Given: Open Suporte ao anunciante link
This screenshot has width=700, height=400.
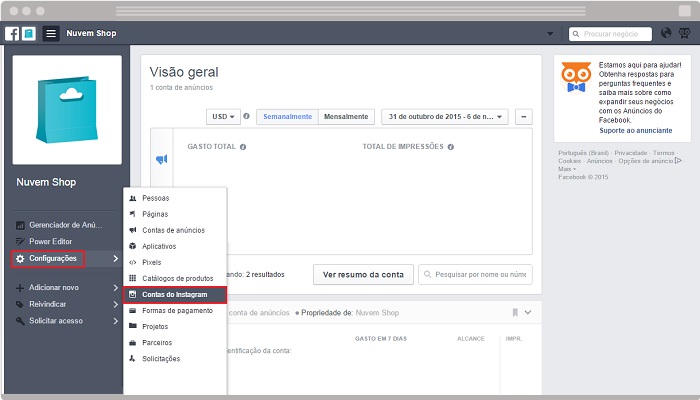Looking at the screenshot, I should pyautogui.click(x=636, y=130).
